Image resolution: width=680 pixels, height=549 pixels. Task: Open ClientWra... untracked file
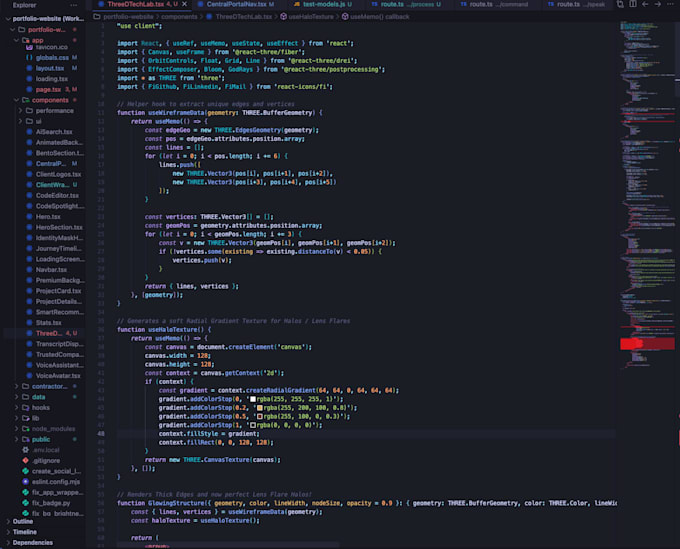(52, 185)
